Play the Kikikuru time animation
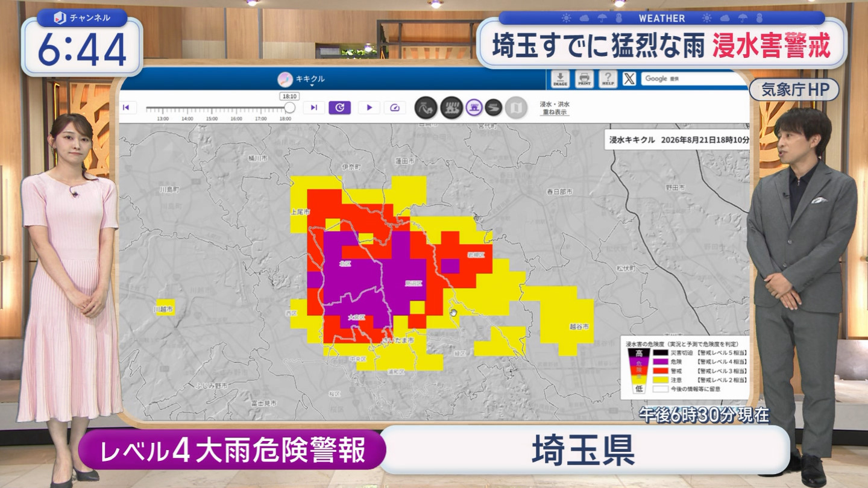The width and height of the screenshot is (868, 488). coord(369,108)
